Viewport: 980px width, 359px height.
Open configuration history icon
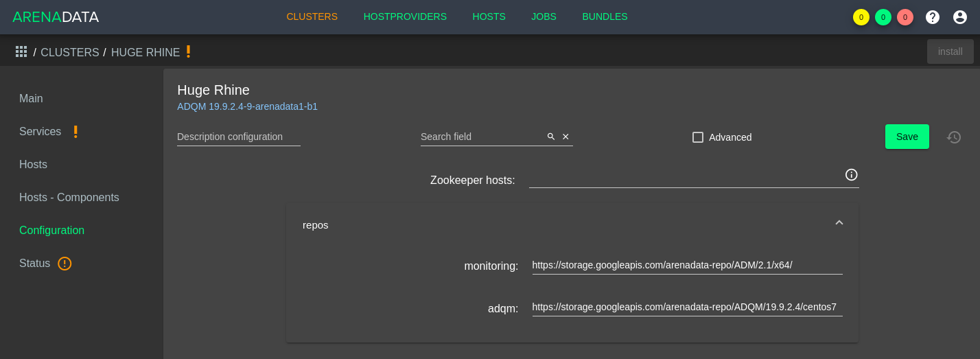[954, 137]
